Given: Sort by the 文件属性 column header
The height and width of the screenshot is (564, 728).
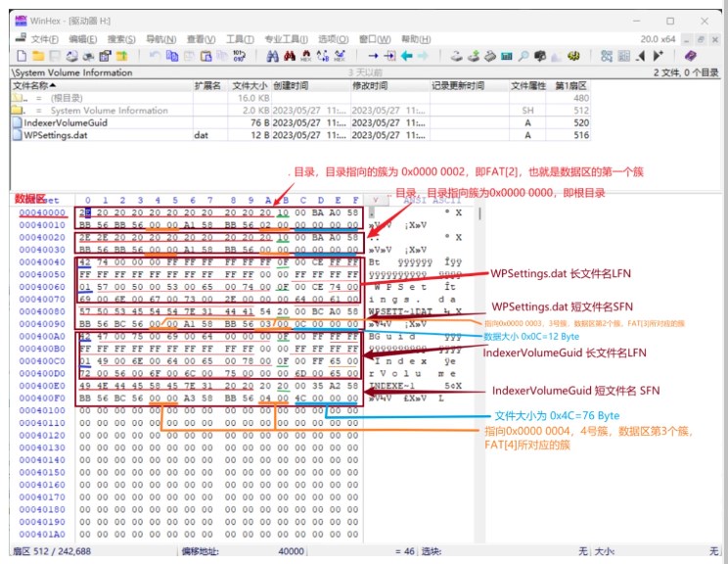Looking at the screenshot, I should [527, 85].
